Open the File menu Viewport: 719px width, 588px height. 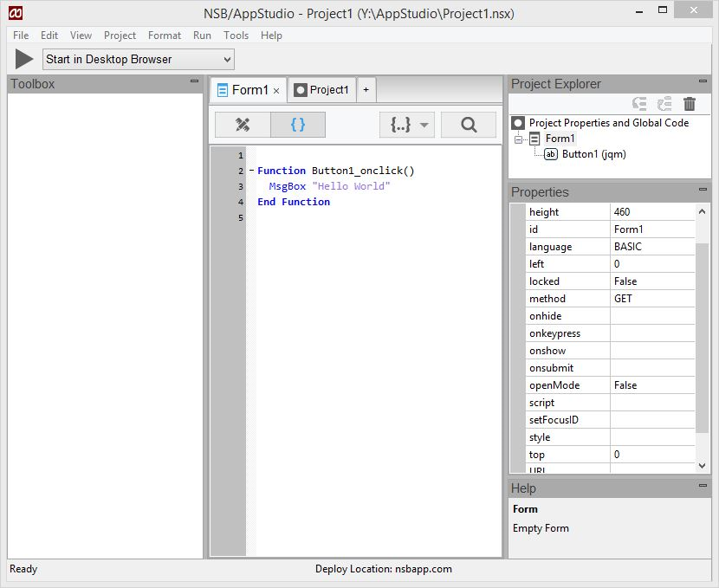pyautogui.click(x=21, y=36)
